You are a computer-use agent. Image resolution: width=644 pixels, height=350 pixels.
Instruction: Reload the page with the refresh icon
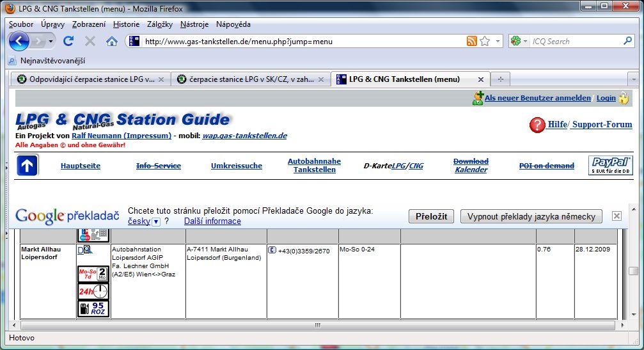coord(68,41)
